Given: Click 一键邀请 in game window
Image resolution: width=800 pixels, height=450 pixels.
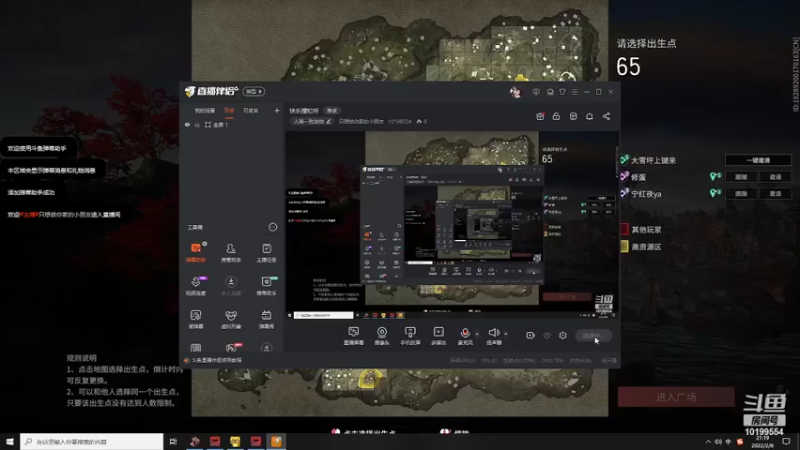Looking at the screenshot, I should pos(758,160).
